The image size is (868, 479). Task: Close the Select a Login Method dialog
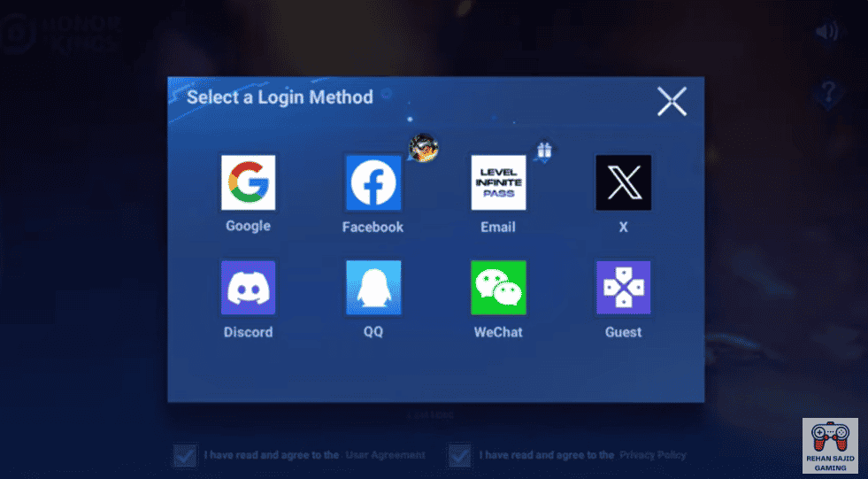click(x=672, y=102)
